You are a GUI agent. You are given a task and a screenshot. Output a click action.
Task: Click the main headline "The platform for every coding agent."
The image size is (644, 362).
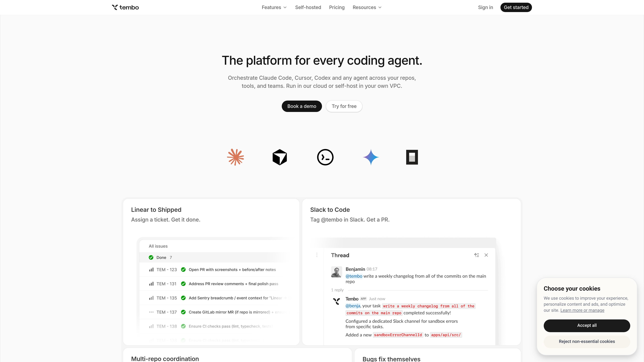pyautogui.click(x=322, y=61)
